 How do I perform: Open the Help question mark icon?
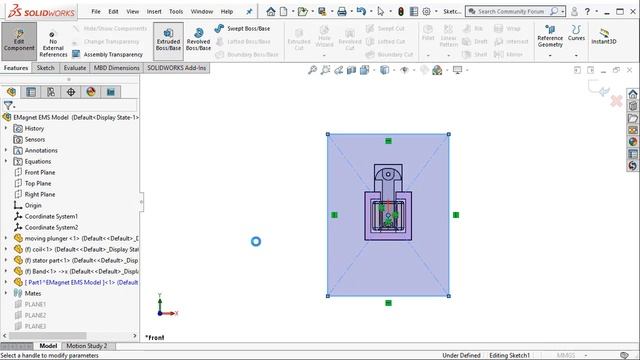click(587, 12)
